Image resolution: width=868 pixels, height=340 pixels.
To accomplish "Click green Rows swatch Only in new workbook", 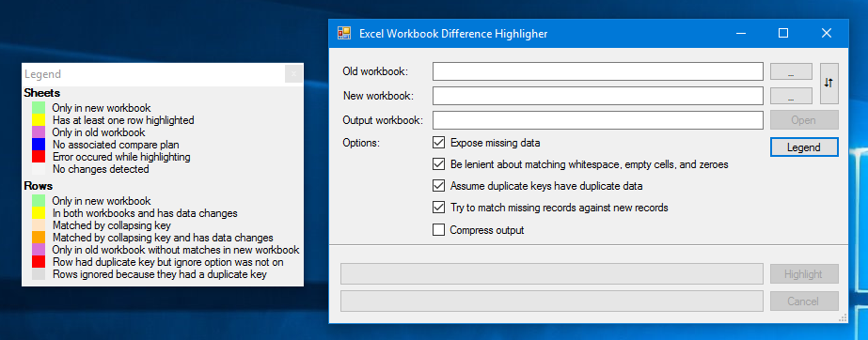I will click(39, 200).
